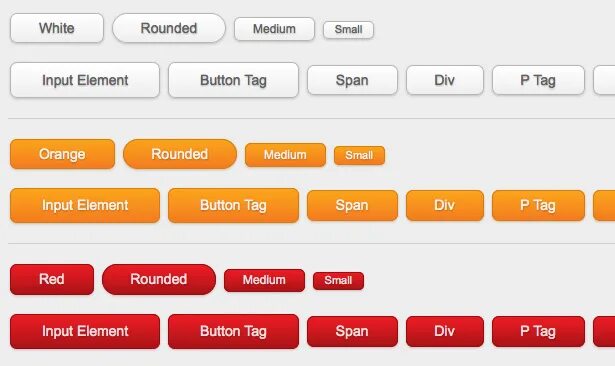Tap the white Div button
This screenshot has height=366, width=615.
click(445, 80)
